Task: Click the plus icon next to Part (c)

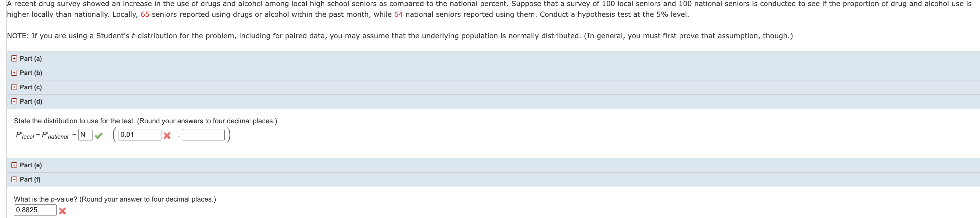Action: tap(14, 87)
